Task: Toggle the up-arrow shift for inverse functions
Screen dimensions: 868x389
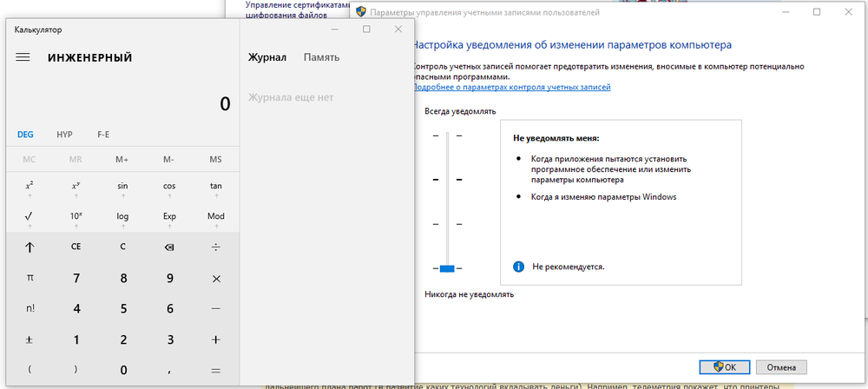Action: pyautogui.click(x=29, y=247)
